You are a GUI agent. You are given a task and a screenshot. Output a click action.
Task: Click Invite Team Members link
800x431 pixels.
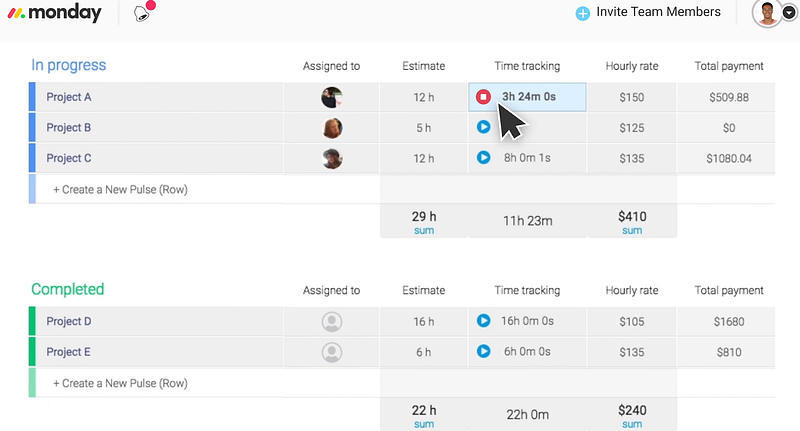point(658,12)
